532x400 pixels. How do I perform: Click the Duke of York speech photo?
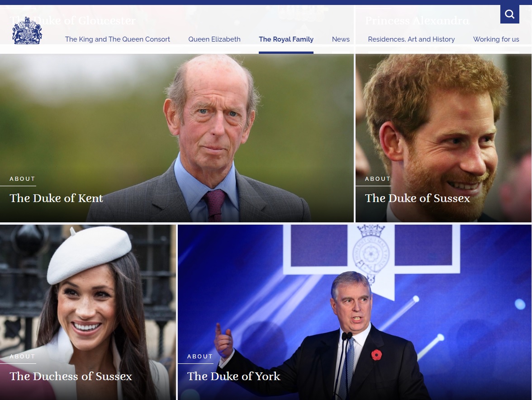pyautogui.click(x=355, y=312)
